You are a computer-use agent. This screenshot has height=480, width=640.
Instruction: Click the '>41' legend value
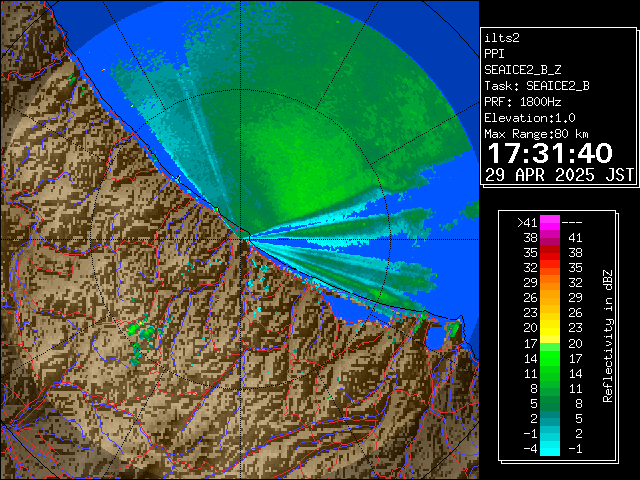point(527,223)
